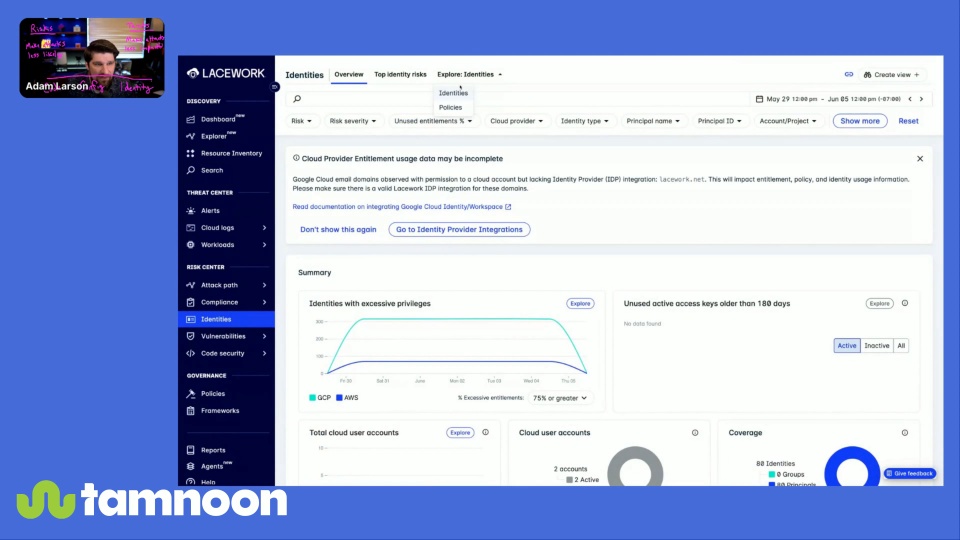This screenshot has height=540, width=960.
Task: Expand Vulnerabilities submenu
Action: click(x=264, y=337)
